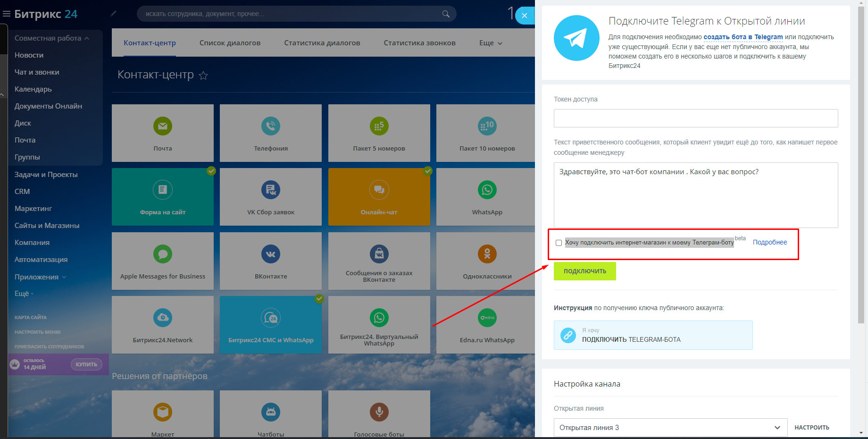Select the Пакет 5 номеров tile icon

pyautogui.click(x=379, y=126)
